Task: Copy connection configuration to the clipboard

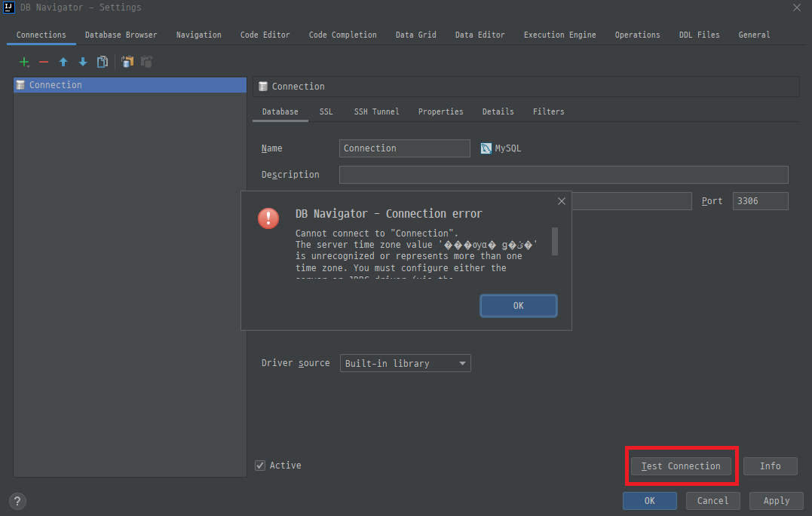Action: pyautogui.click(x=127, y=62)
